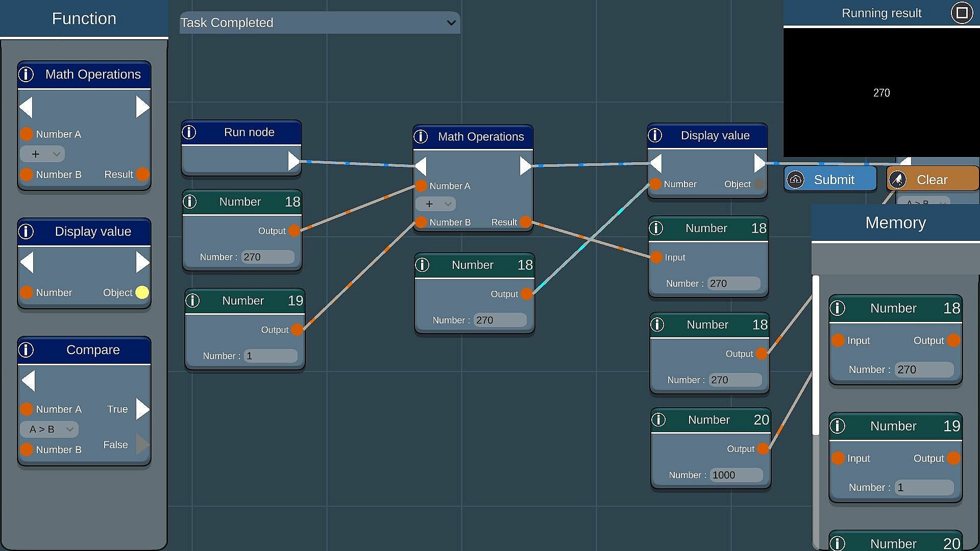Click info icon on Run node

[189, 133]
